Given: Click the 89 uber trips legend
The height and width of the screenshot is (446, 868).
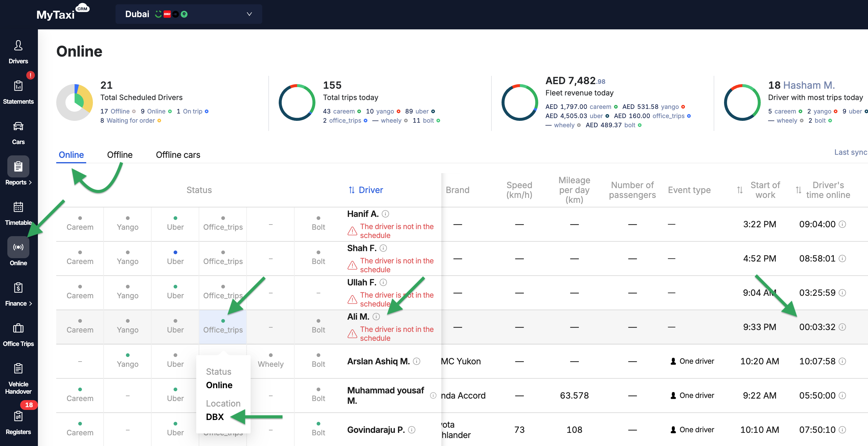Looking at the screenshot, I should tap(420, 111).
